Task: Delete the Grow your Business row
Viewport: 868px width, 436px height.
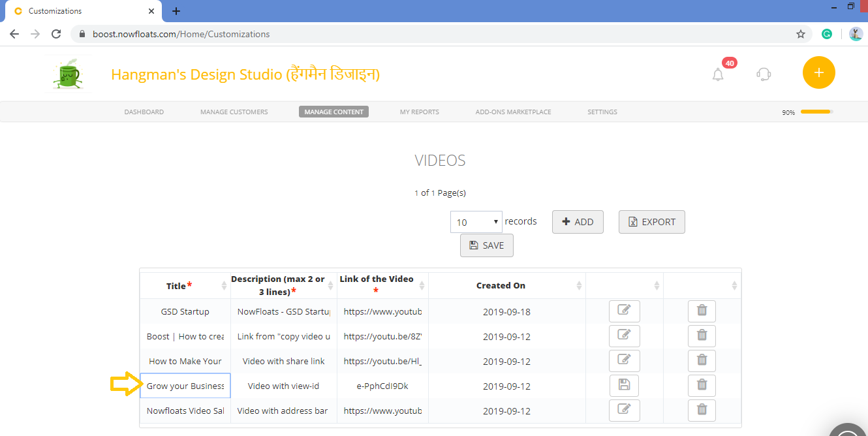Action: pos(702,386)
